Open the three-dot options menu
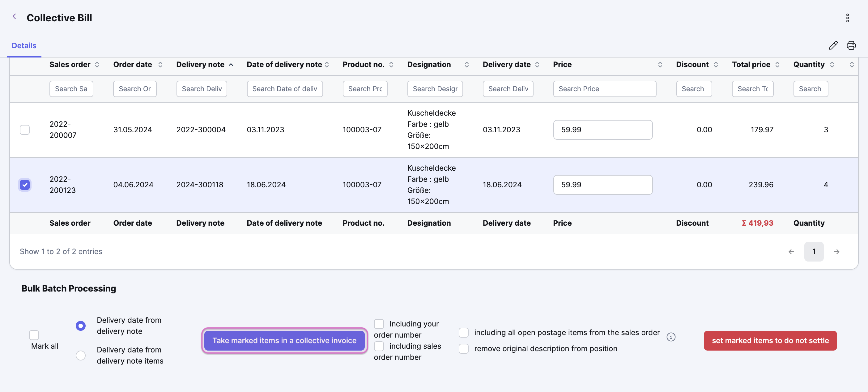 tap(847, 18)
